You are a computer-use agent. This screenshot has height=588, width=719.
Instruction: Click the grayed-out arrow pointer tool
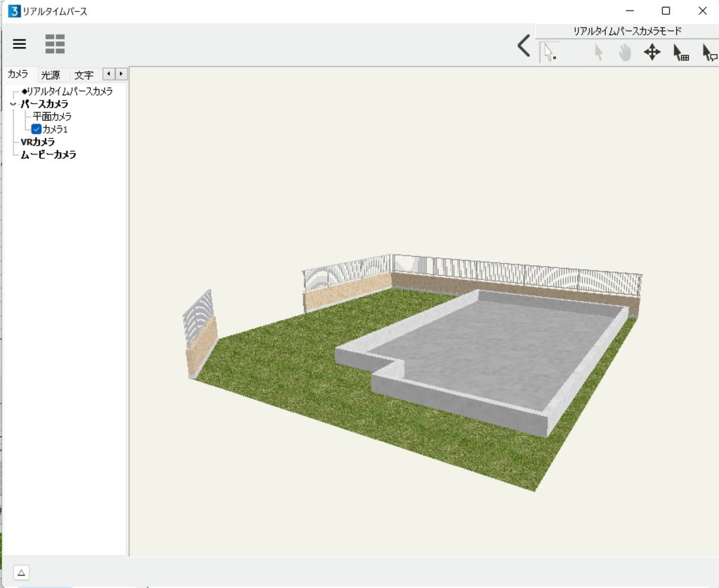coord(598,53)
